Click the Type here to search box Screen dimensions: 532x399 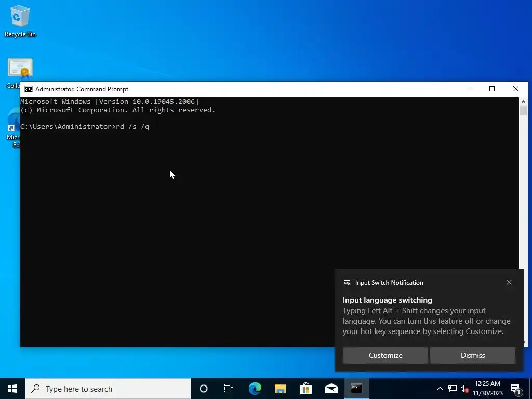tap(108, 389)
